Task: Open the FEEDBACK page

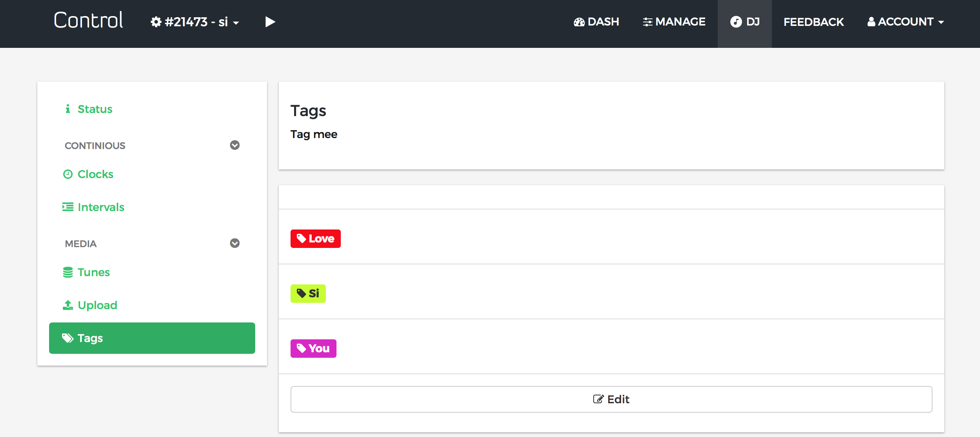Action: point(814,22)
